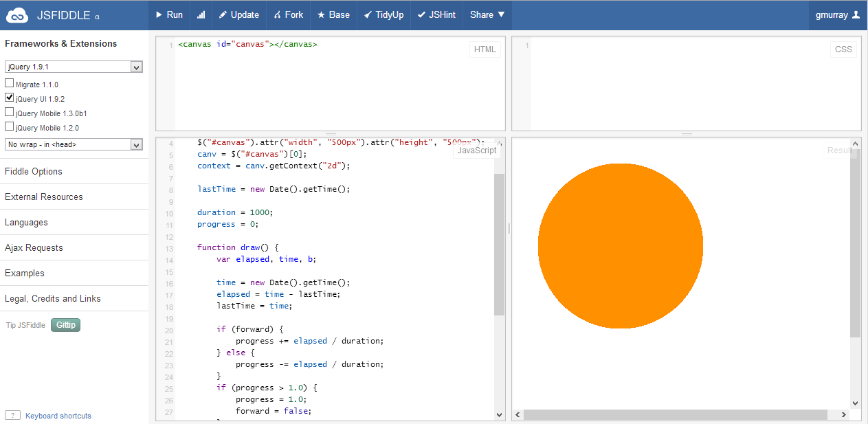Clean up code with TidyUp
Image resolution: width=868 pixels, height=424 pixels.
[x=383, y=14]
